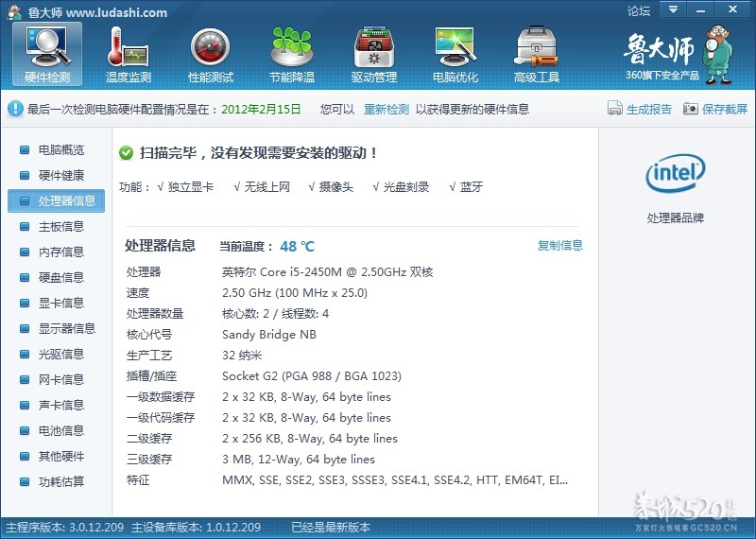756x539 pixels.
Task: Click the 保存截屏 save screenshot button
Action: pos(715,110)
